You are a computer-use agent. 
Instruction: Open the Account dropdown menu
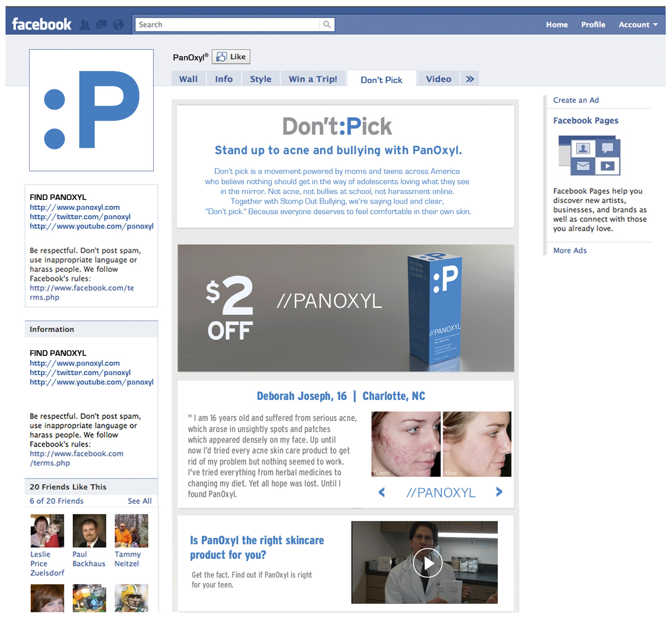pos(638,25)
